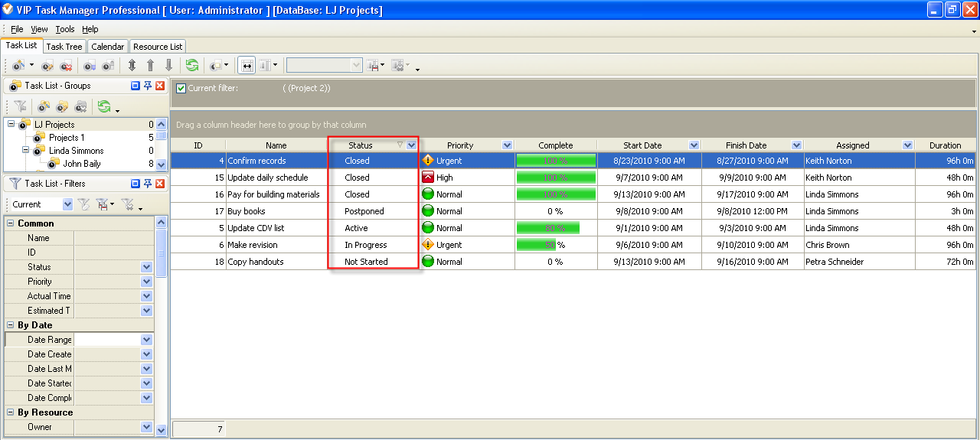This screenshot has width=980, height=440.
Task: Switch to the Calendar tab
Action: click(107, 47)
